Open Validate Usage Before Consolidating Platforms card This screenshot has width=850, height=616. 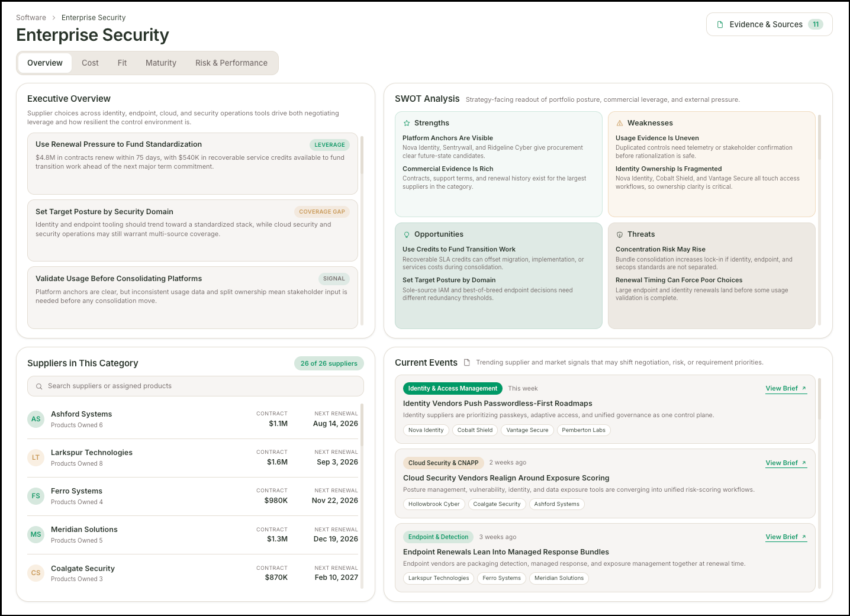192,298
